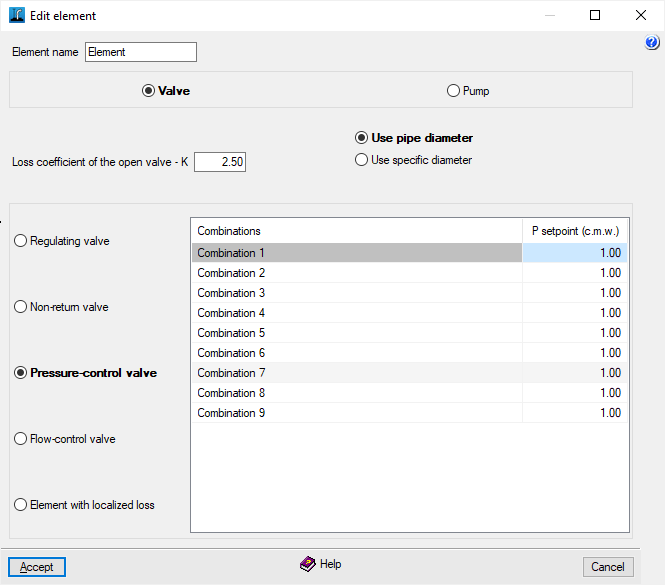Click the Edit element window title icon
This screenshot has height=585, width=665.
(x=16, y=16)
